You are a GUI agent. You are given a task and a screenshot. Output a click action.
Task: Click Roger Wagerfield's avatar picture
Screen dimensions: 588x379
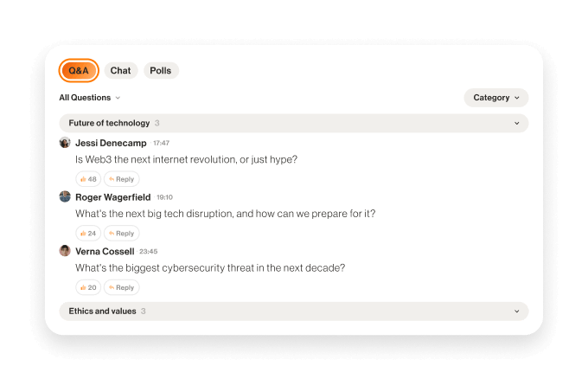[65, 196]
